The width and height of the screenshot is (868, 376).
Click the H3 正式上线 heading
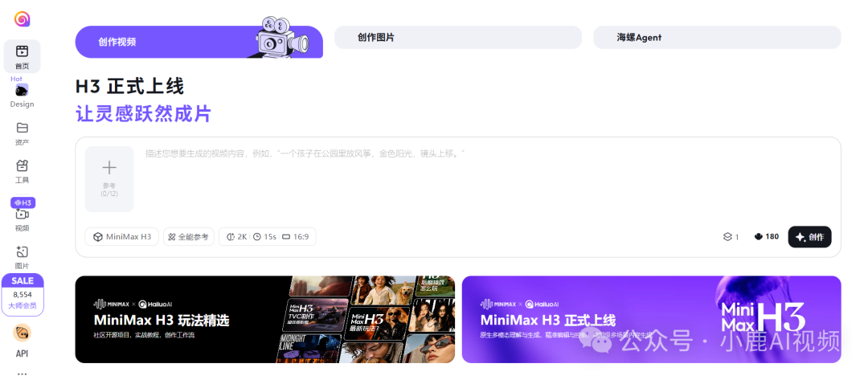click(129, 87)
